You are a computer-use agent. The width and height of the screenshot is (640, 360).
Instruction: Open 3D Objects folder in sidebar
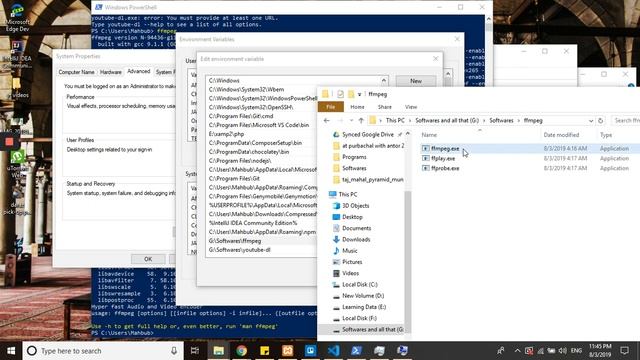[x=356, y=206]
